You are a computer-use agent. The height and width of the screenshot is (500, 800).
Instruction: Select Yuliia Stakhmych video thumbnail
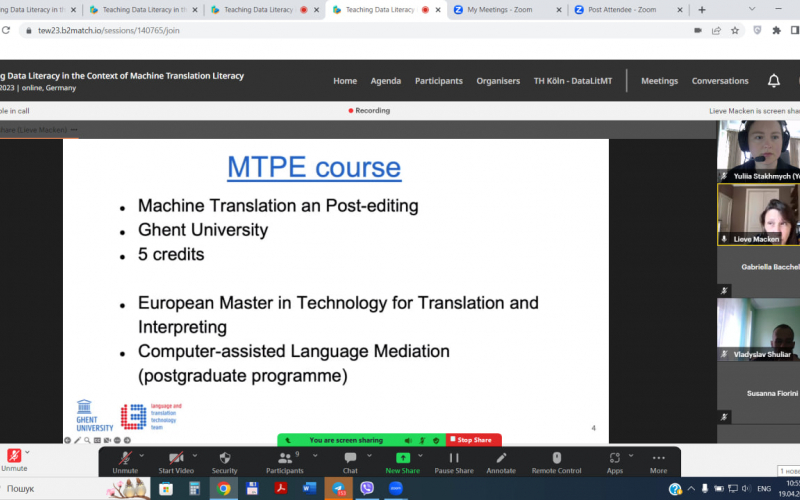[x=758, y=151]
